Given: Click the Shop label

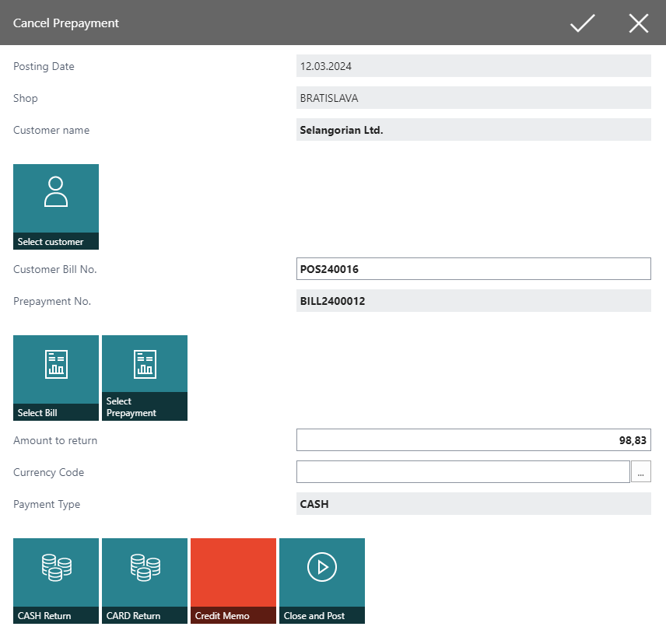Looking at the screenshot, I should (x=26, y=98).
